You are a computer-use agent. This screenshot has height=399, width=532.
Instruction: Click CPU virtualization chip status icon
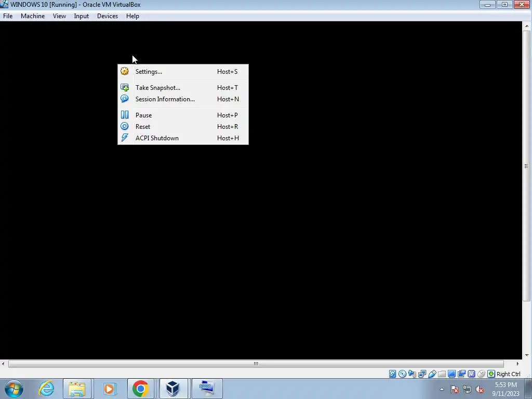point(471,374)
